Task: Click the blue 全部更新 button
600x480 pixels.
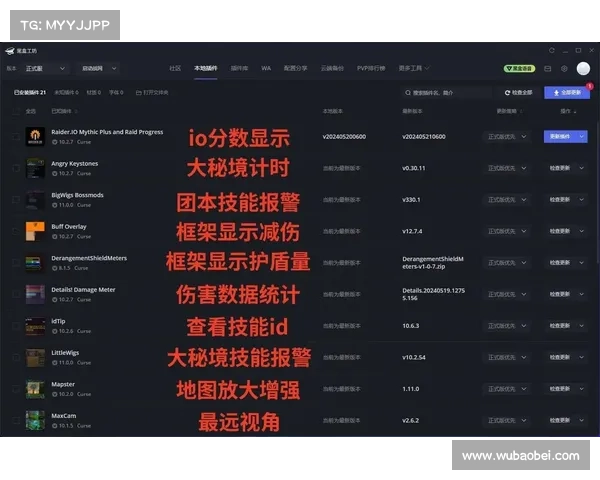Action: click(566, 92)
